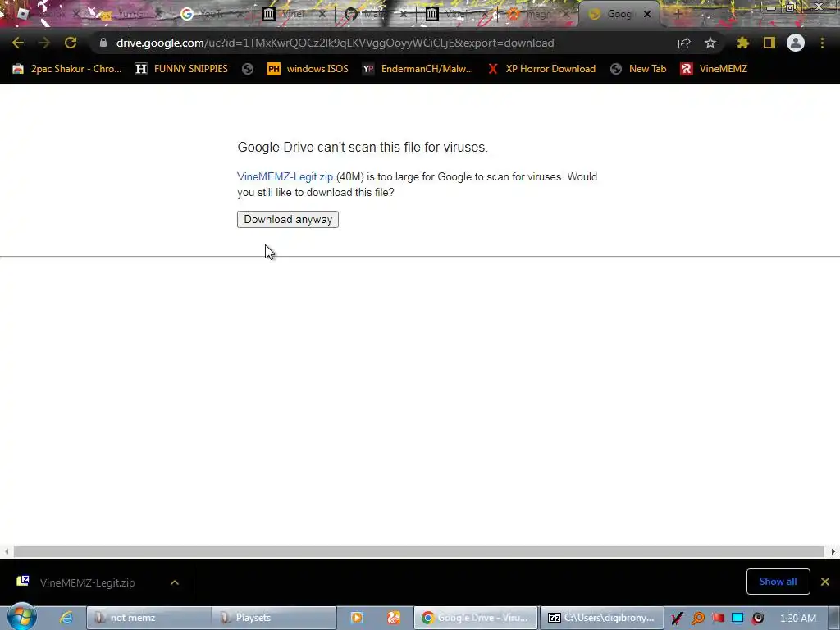Open the EndermanCH/Malw... bookmark
Screen dimensions: 840x630
[418, 69]
